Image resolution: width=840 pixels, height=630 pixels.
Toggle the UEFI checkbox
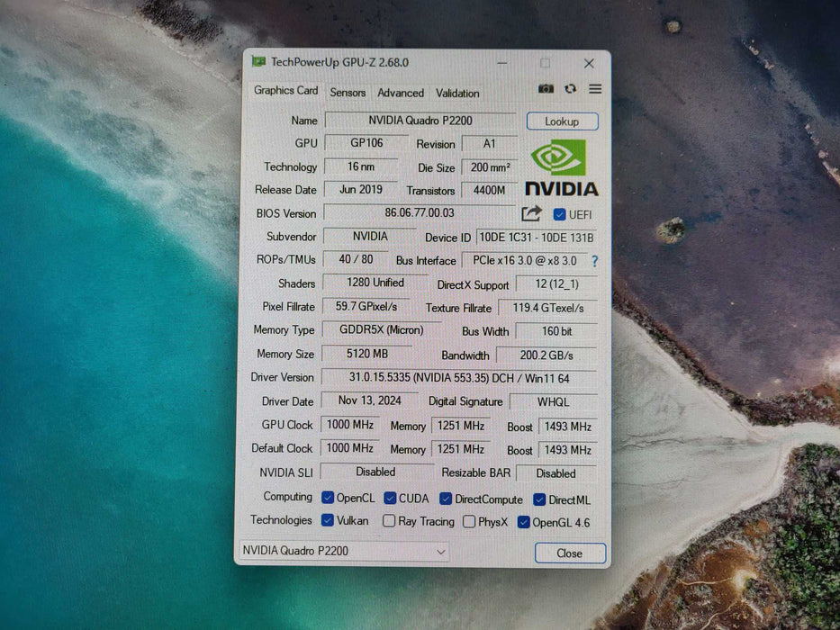pos(560,214)
